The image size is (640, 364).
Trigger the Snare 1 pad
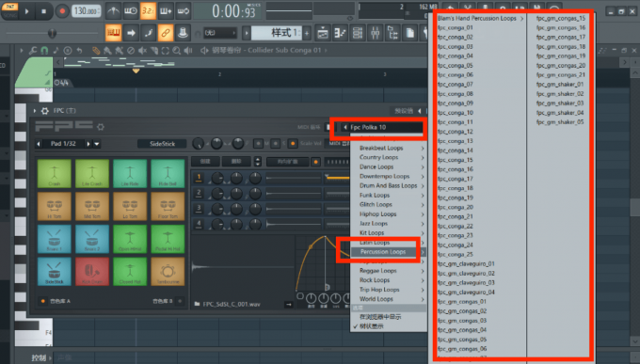tap(55, 239)
